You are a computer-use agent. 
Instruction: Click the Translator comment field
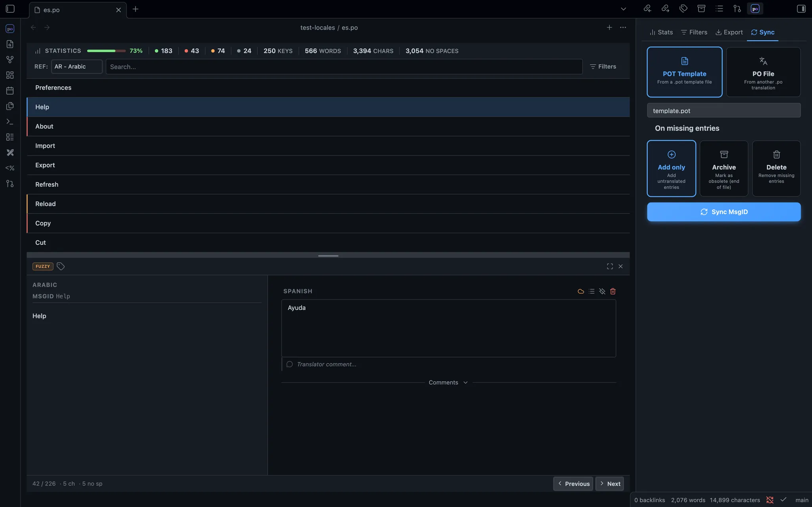point(448,364)
